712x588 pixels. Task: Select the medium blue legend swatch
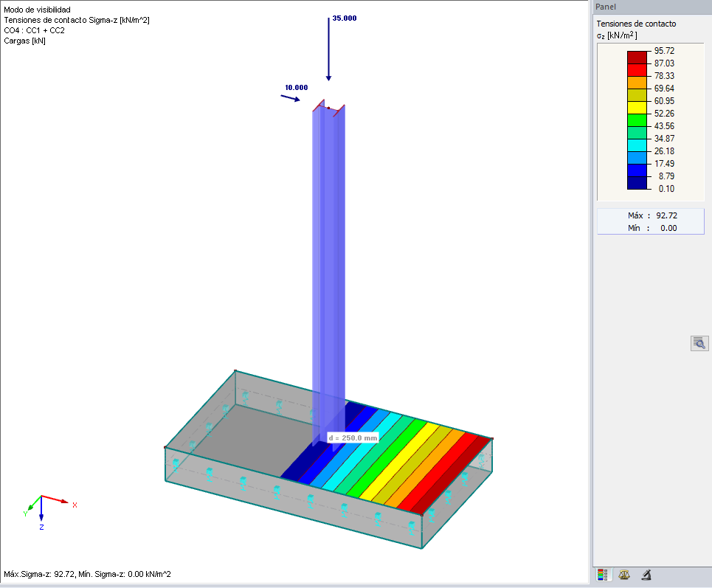point(637,170)
